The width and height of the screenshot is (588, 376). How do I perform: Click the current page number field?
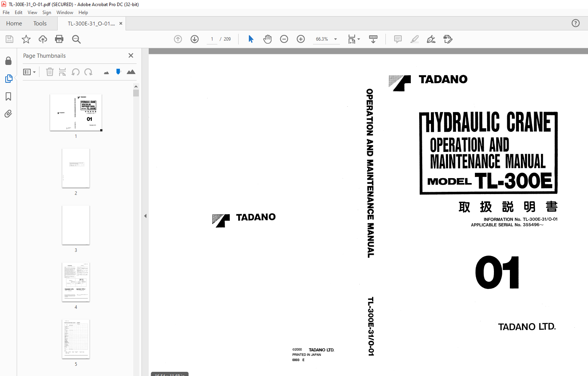(x=212, y=39)
